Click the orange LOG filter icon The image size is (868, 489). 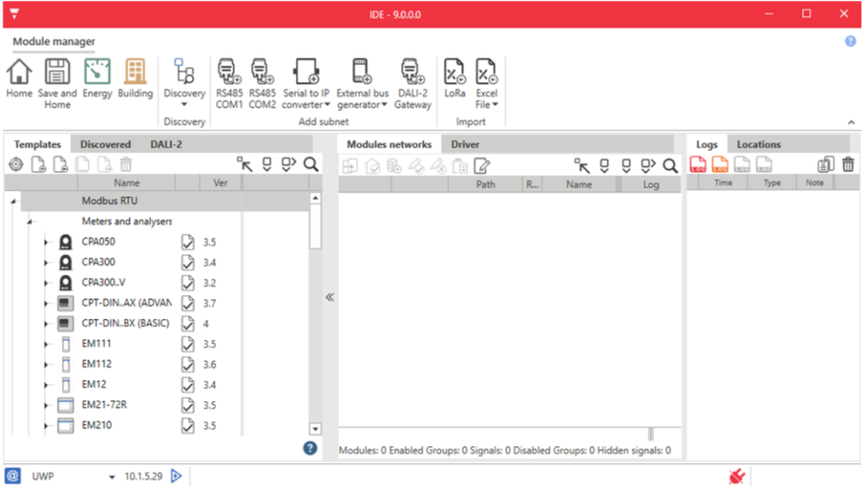point(719,165)
